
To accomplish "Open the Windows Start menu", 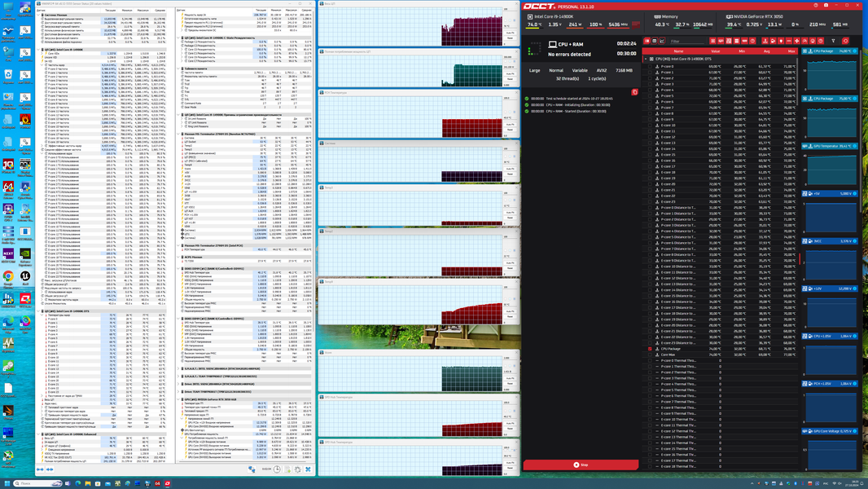I will (7, 483).
